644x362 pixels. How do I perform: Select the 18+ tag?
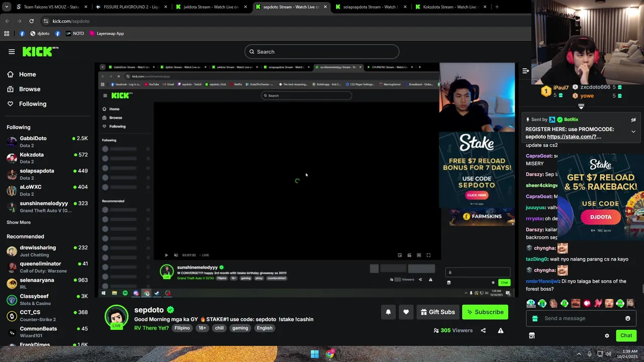click(x=202, y=328)
